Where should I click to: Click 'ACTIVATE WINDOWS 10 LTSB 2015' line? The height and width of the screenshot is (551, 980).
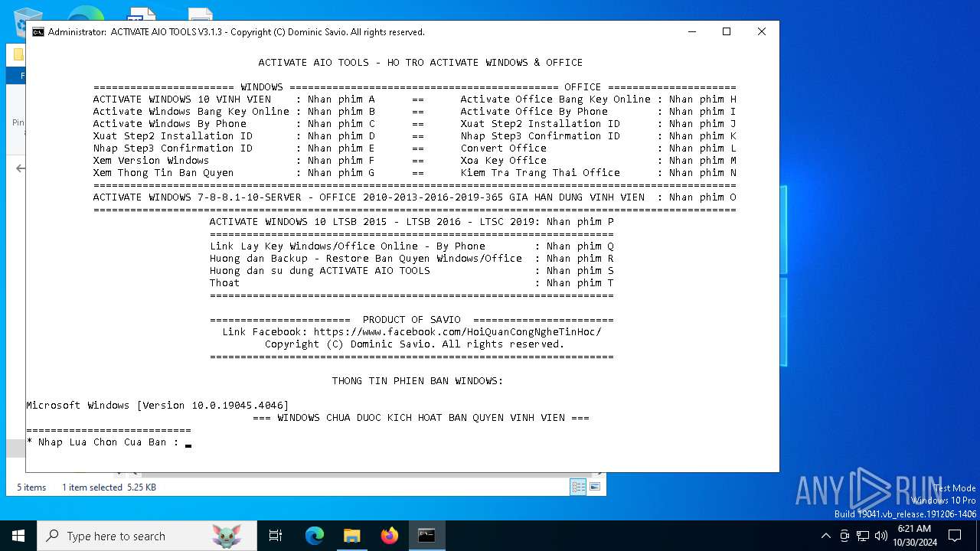click(412, 222)
